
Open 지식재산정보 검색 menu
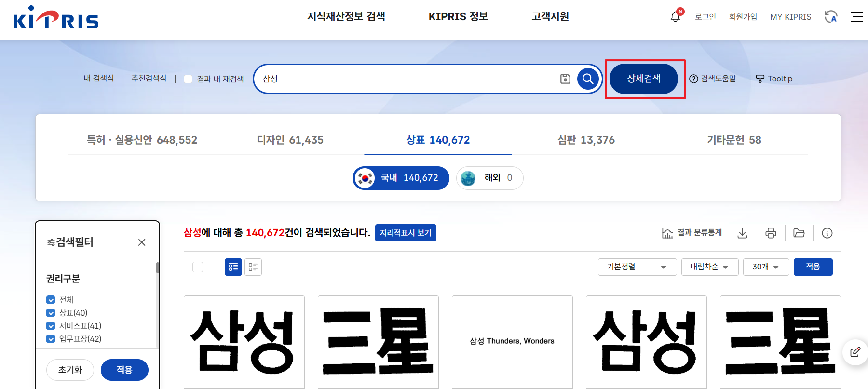[x=346, y=16]
